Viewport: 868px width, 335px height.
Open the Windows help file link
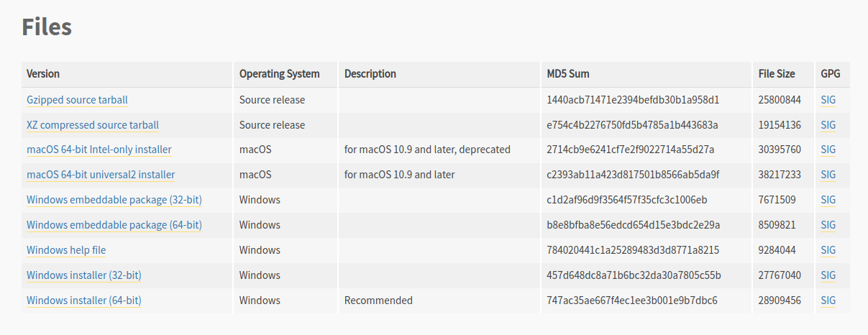tap(66, 250)
